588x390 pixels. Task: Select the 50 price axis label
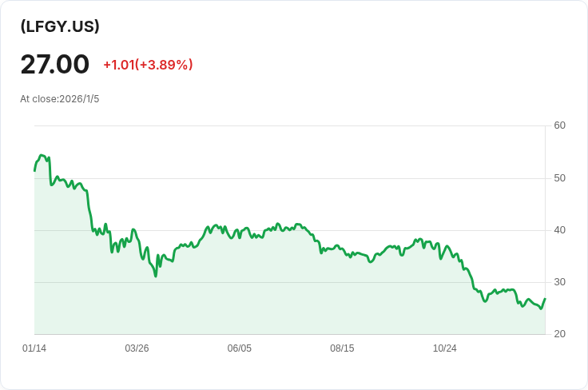[559, 177]
